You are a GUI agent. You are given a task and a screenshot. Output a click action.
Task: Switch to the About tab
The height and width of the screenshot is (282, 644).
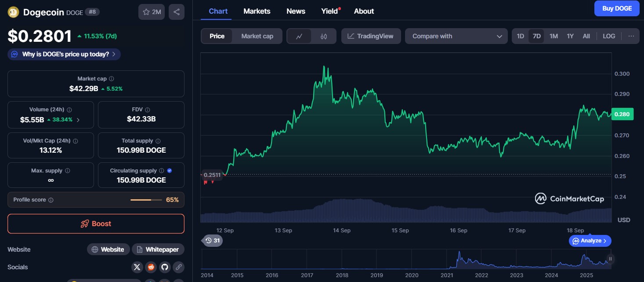click(364, 11)
